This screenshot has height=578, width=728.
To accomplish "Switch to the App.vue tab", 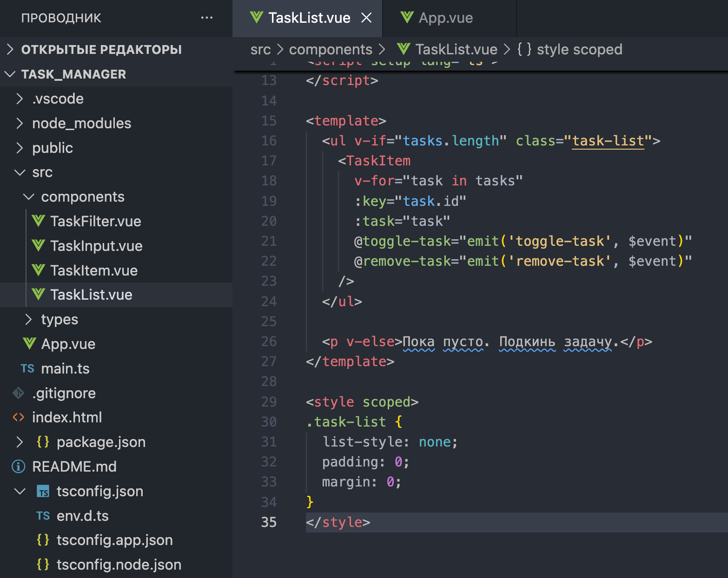I will [x=445, y=18].
